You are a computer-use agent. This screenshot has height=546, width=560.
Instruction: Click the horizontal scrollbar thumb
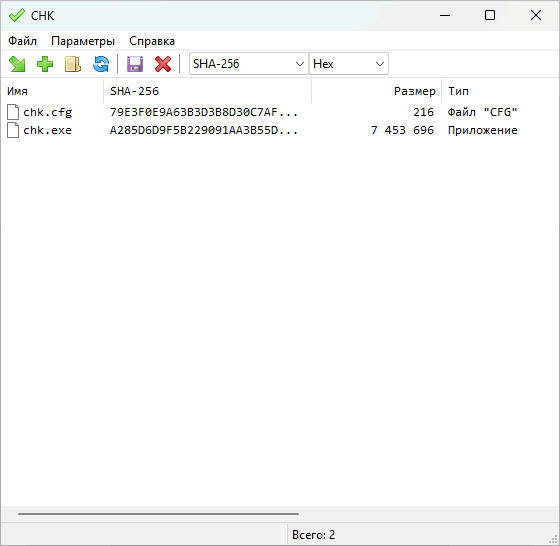158,514
